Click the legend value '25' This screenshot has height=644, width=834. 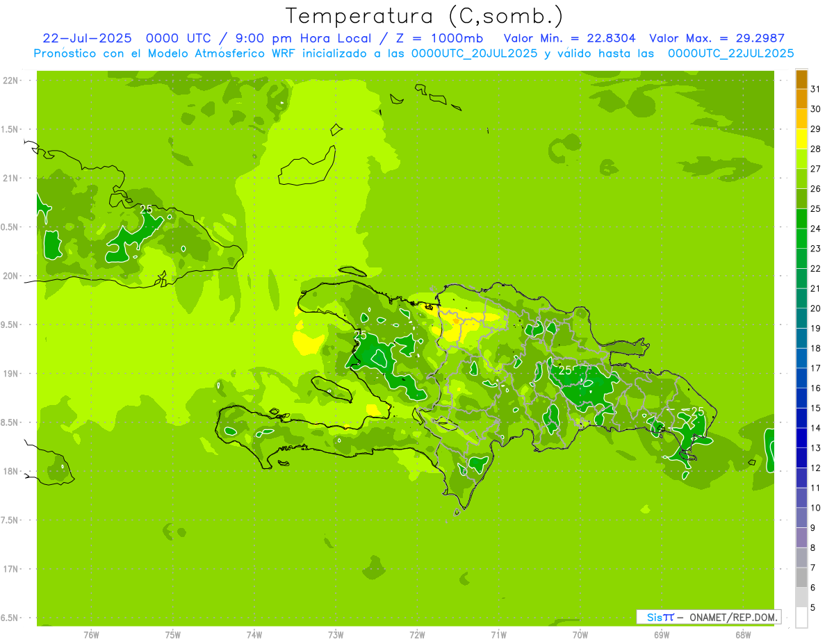tap(816, 208)
